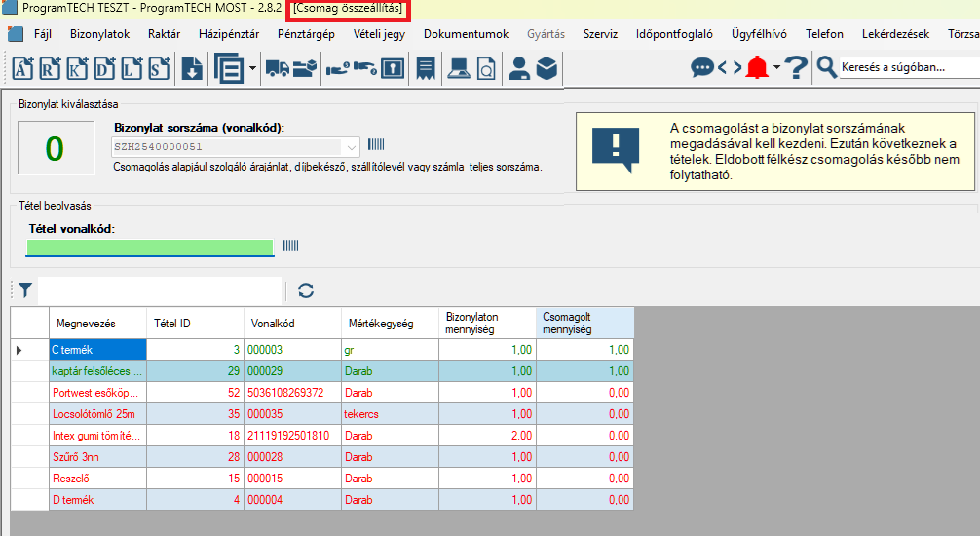Image resolution: width=980 pixels, height=536 pixels.
Task: Click the receipt toolbar icon
Action: coord(426,68)
